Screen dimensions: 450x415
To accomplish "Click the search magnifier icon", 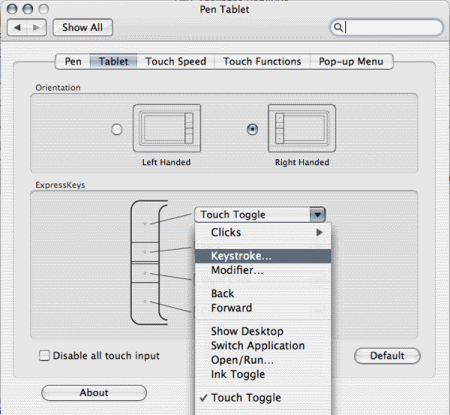I will (x=338, y=27).
